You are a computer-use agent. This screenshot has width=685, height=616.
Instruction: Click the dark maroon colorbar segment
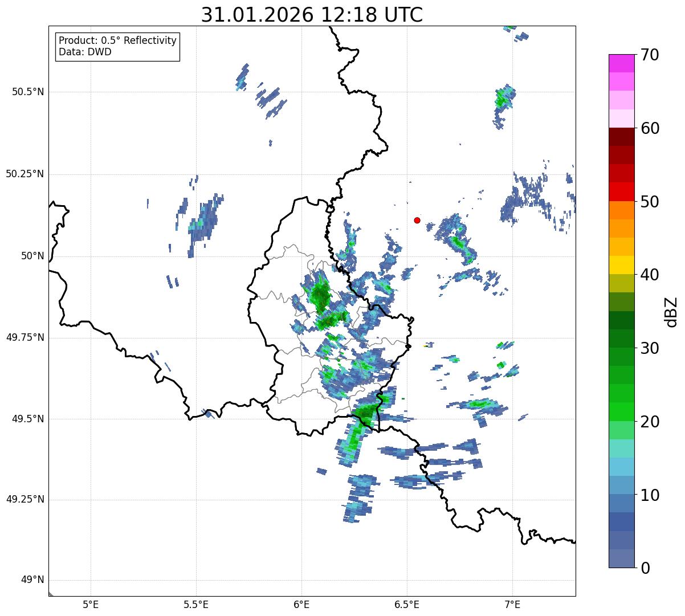(622, 137)
